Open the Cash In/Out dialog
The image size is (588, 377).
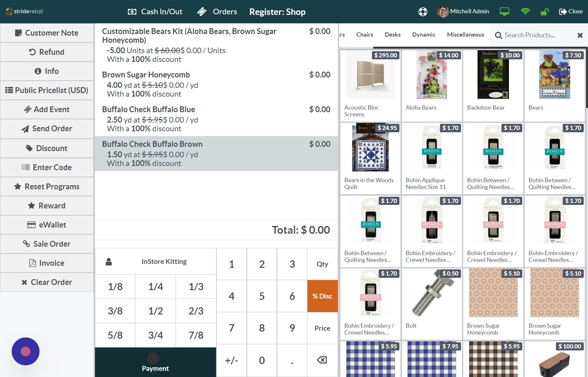(x=155, y=12)
